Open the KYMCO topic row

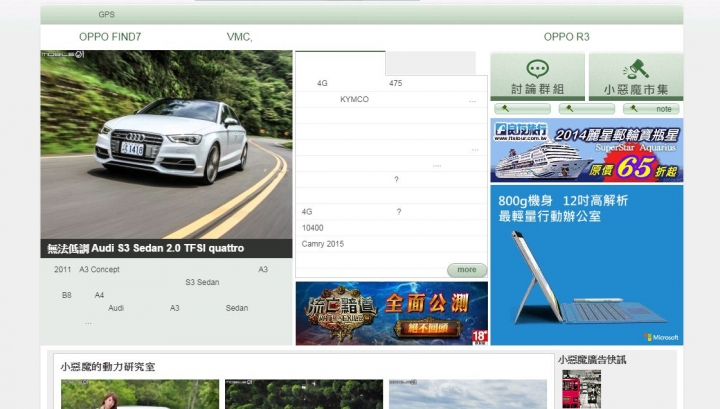tap(391, 99)
